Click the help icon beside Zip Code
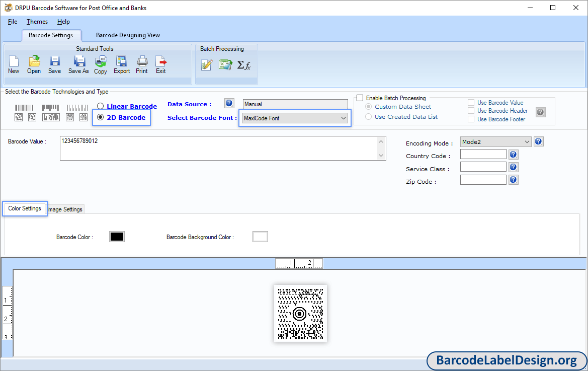This screenshot has height=371, width=588. [x=514, y=180]
